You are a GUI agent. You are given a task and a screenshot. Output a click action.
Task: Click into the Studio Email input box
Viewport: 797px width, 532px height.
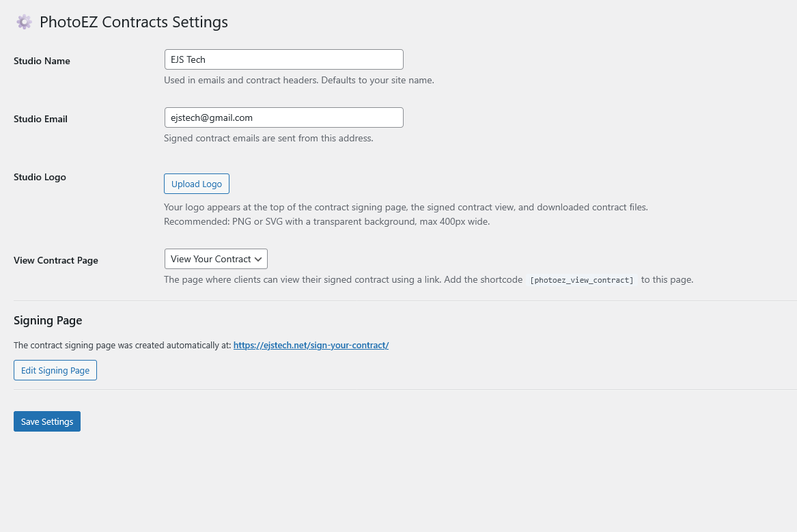click(283, 117)
